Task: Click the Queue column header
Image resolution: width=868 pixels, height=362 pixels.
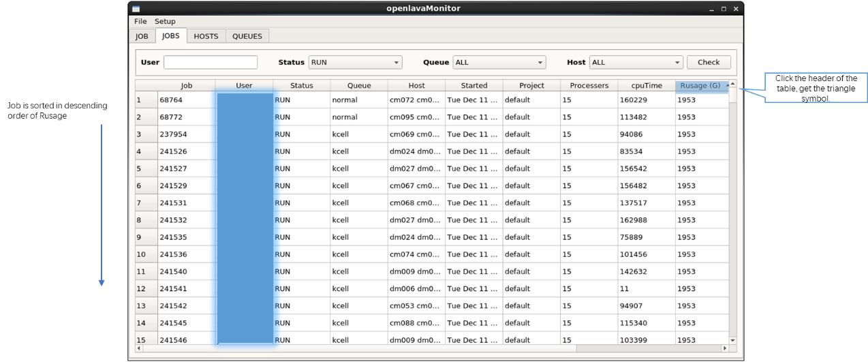Action: 359,85
